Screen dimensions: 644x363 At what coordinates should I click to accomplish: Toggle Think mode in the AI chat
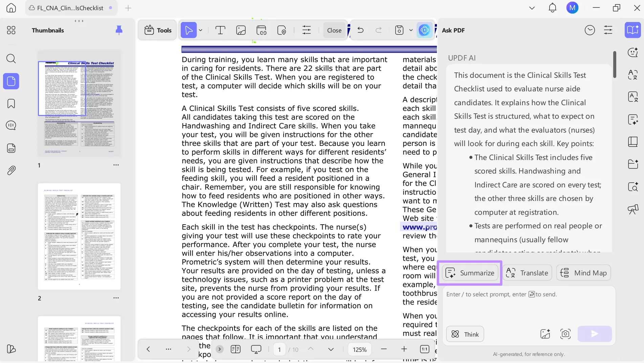(465, 334)
